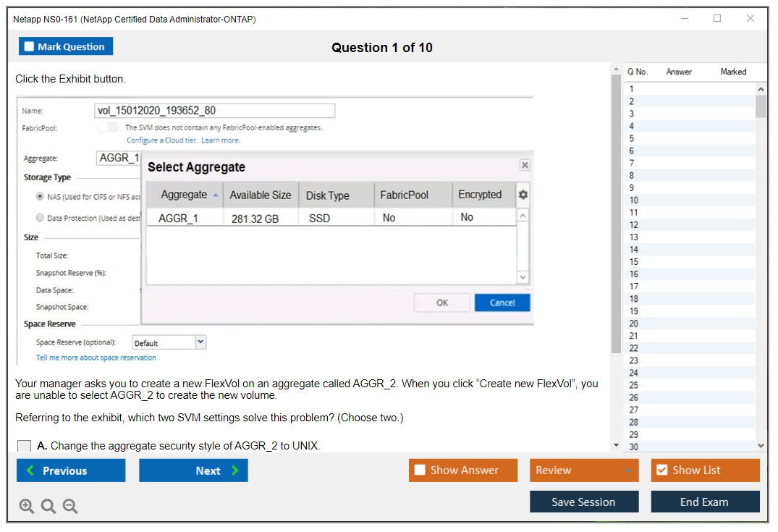Click the zoom out magnifier icon
This screenshot has height=532, width=778.
click(x=70, y=507)
